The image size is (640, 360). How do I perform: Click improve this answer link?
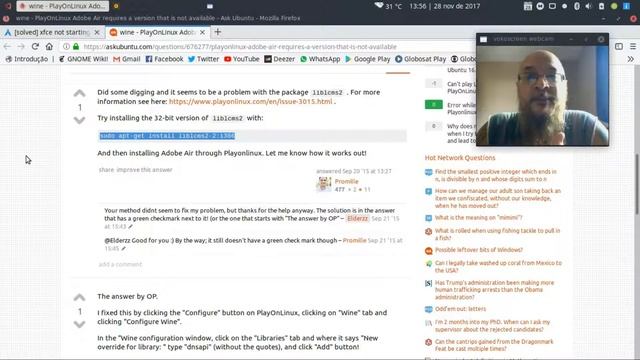click(144, 170)
